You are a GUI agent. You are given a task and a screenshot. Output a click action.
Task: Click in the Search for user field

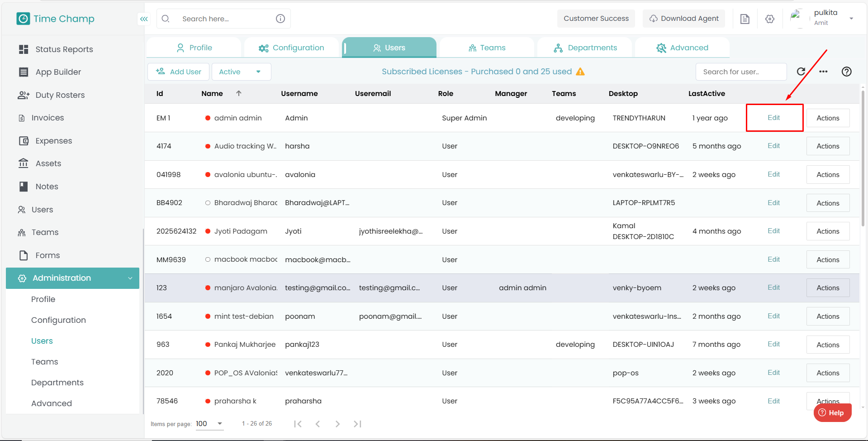740,72
